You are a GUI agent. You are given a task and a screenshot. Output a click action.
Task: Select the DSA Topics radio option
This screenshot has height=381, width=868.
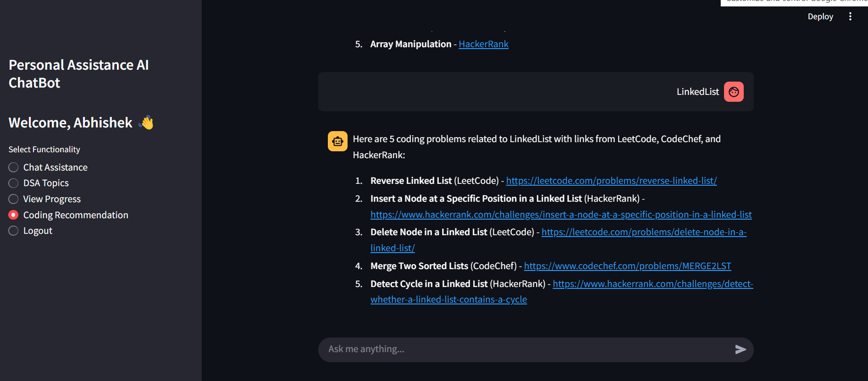tap(14, 183)
